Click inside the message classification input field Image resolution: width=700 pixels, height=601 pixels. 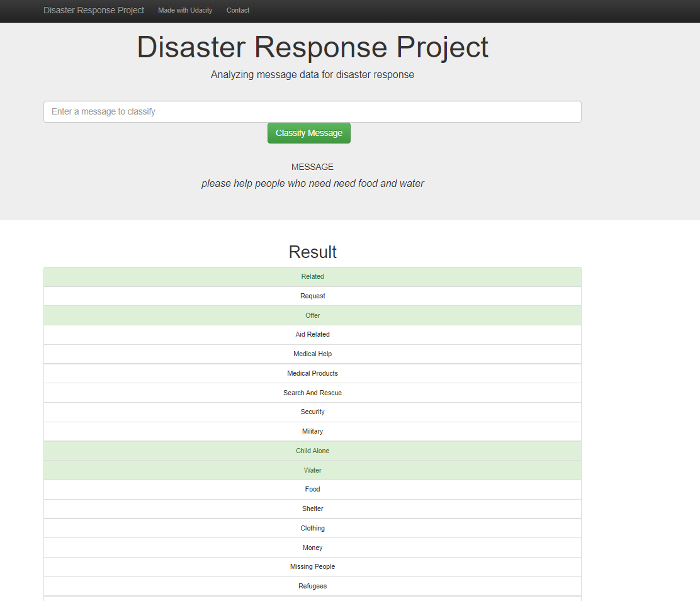coord(312,111)
